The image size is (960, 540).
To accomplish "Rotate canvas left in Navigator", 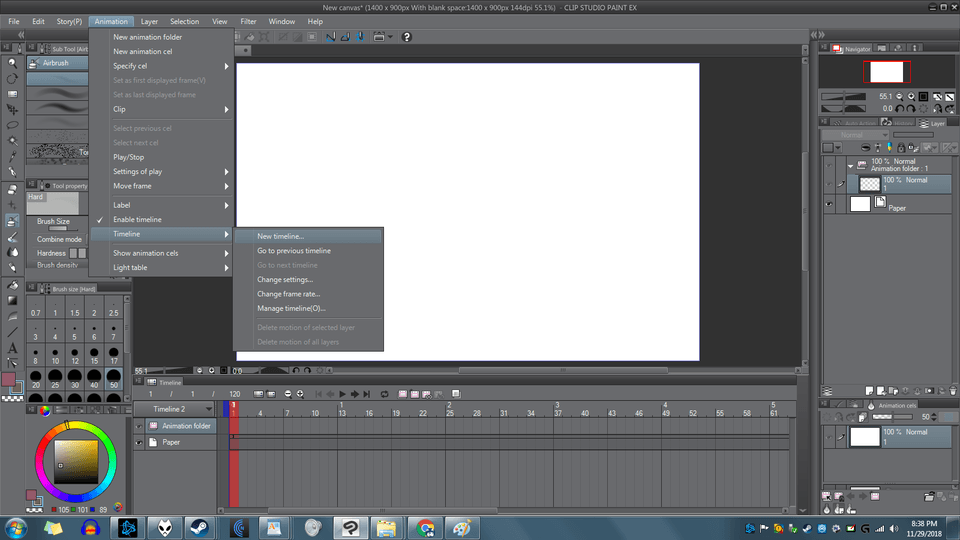I will [x=901, y=108].
